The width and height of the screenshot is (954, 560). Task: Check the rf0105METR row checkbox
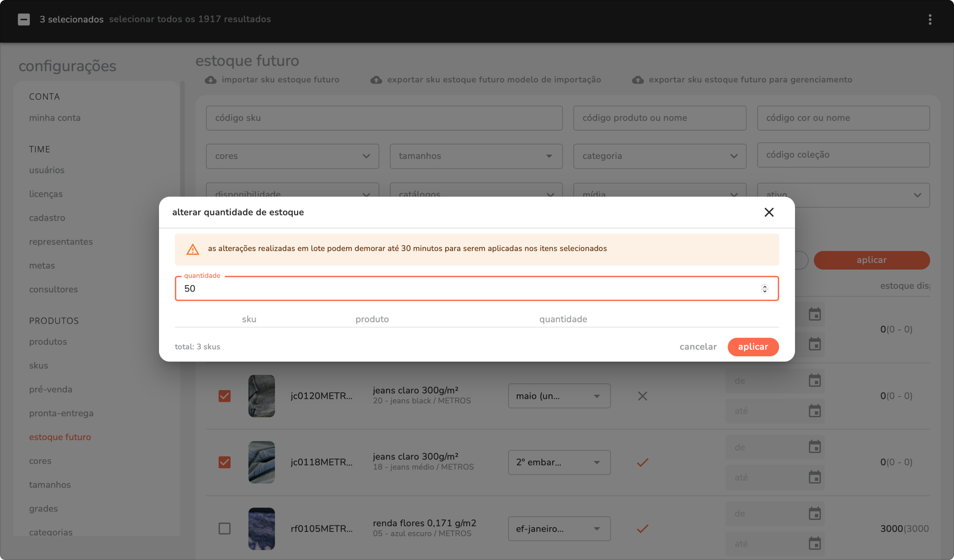(x=224, y=529)
